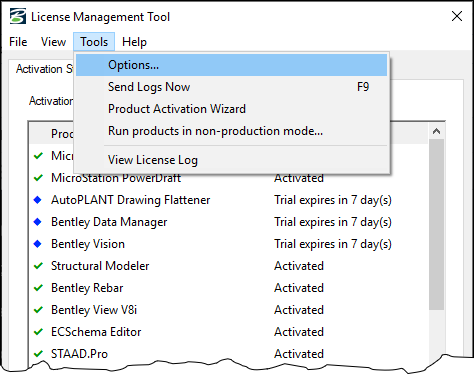474x375 pixels.
Task: Click the product list vertical scrollbar thumb
Action: tap(436, 224)
